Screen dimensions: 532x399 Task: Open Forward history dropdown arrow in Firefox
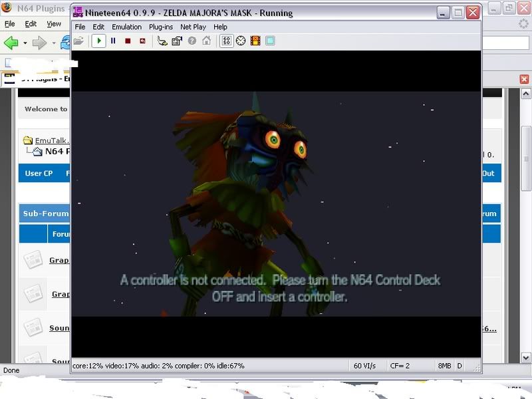point(54,43)
